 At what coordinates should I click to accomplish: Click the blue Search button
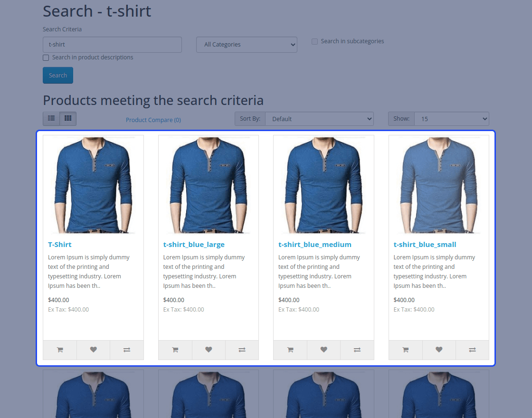58,76
